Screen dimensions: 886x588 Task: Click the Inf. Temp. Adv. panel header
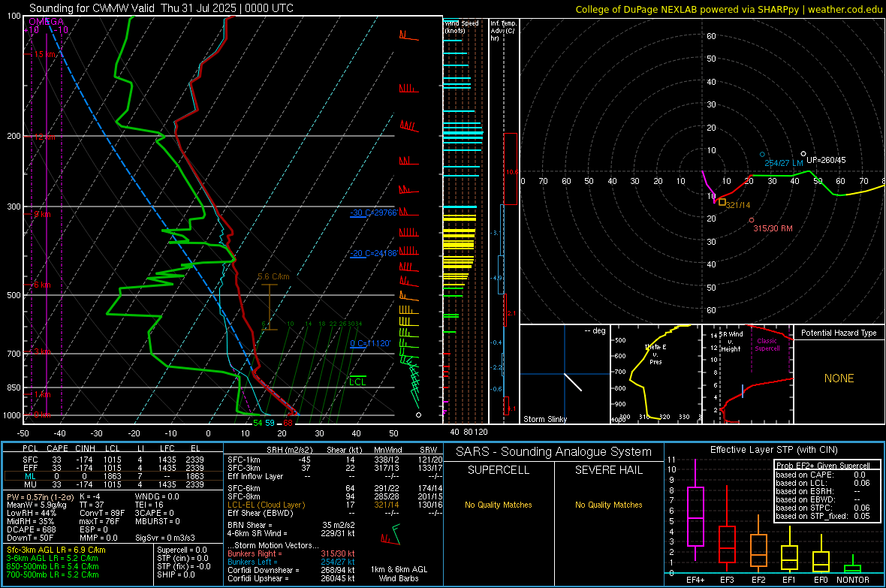(503, 31)
